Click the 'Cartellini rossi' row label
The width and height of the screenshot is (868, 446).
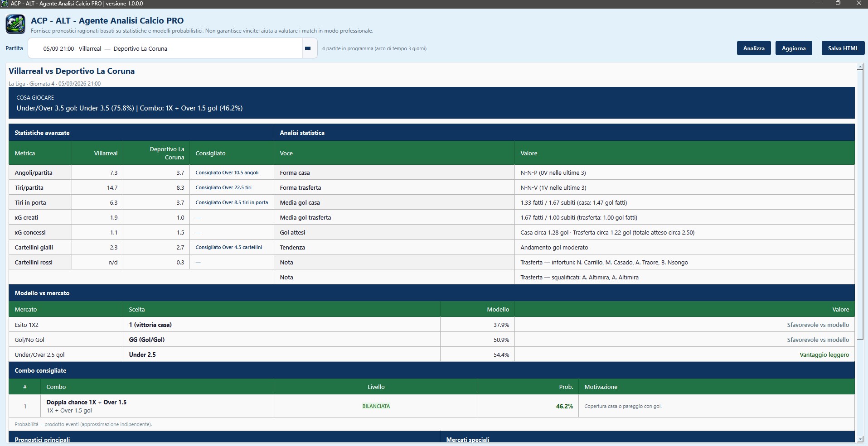click(x=34, y=262)
